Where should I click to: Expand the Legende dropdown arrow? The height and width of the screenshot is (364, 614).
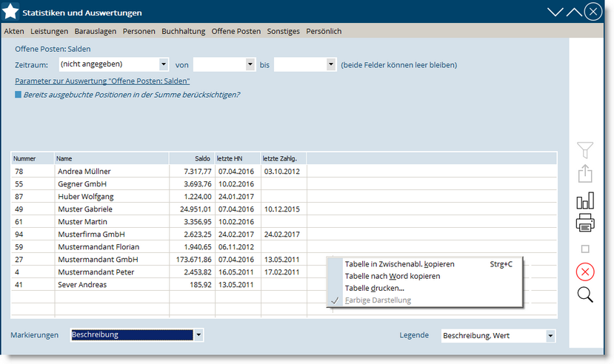(550, 335)
